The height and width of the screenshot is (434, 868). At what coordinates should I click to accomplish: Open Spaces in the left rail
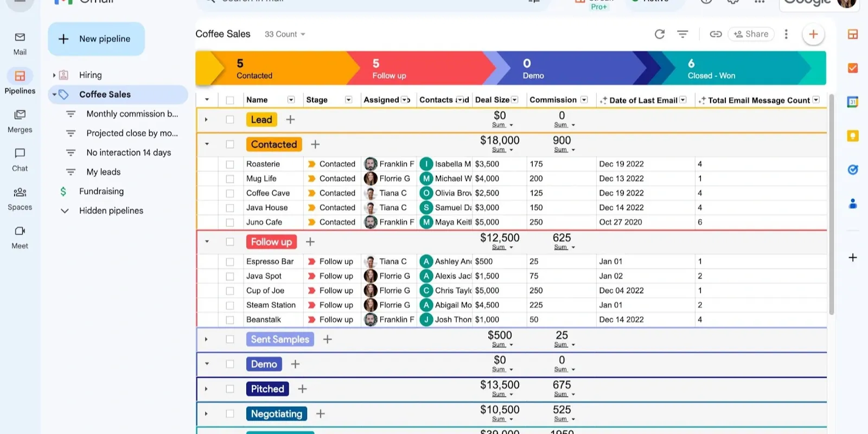click(20, 199)
